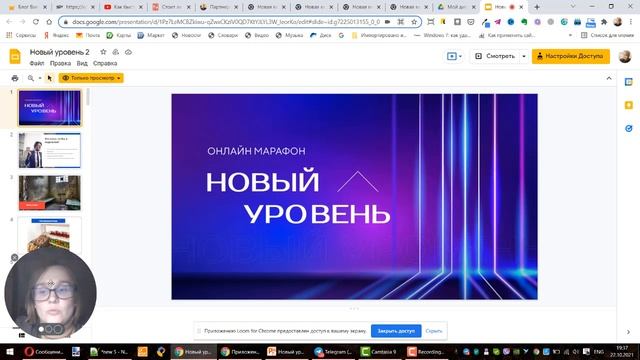
Task: Open the Keep notes side panel icon
Action: (629, 105)
